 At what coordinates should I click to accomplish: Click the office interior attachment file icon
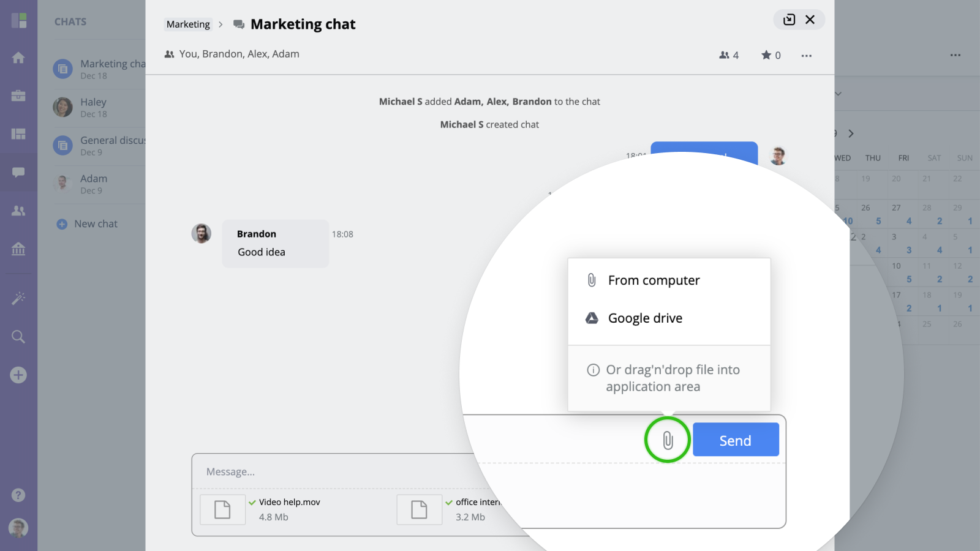point(419,509)
